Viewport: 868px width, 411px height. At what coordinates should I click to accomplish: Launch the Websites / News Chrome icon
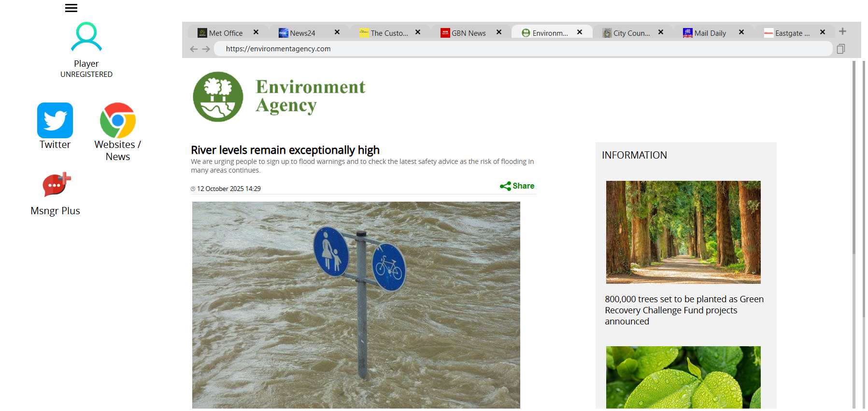tap(118, 120)
